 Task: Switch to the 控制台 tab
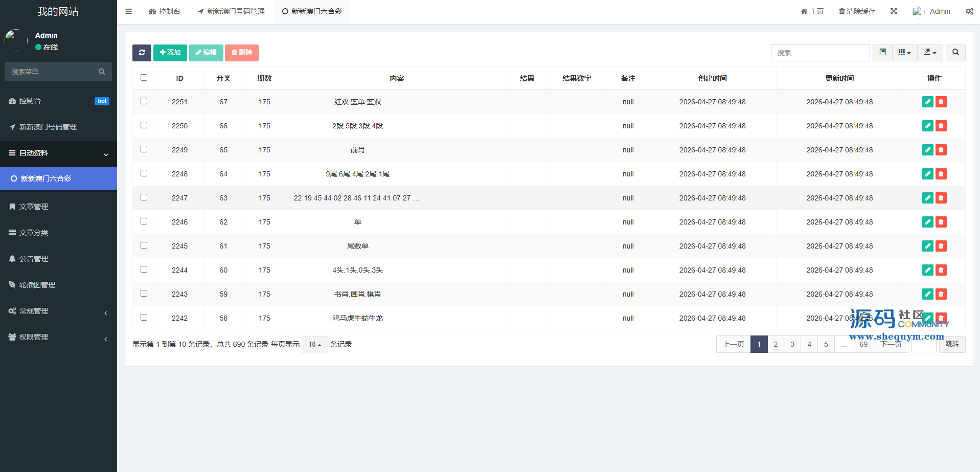[165, 11]
